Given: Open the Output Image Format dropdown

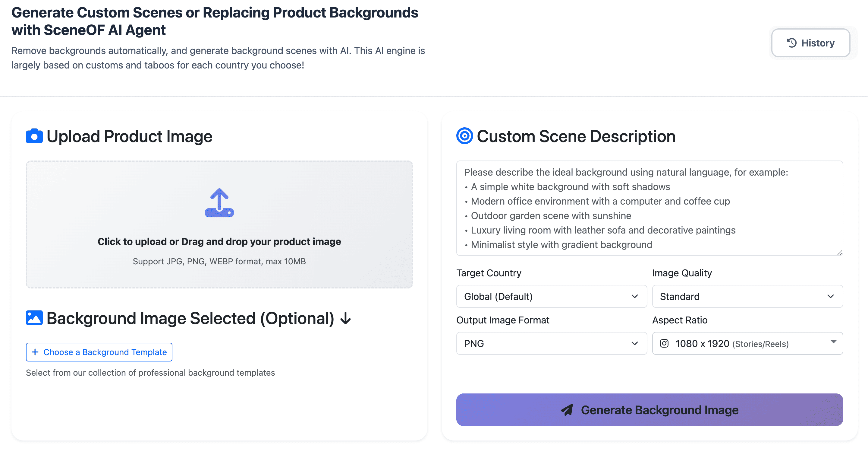Looking at the screenshot, I should (551, 343).
